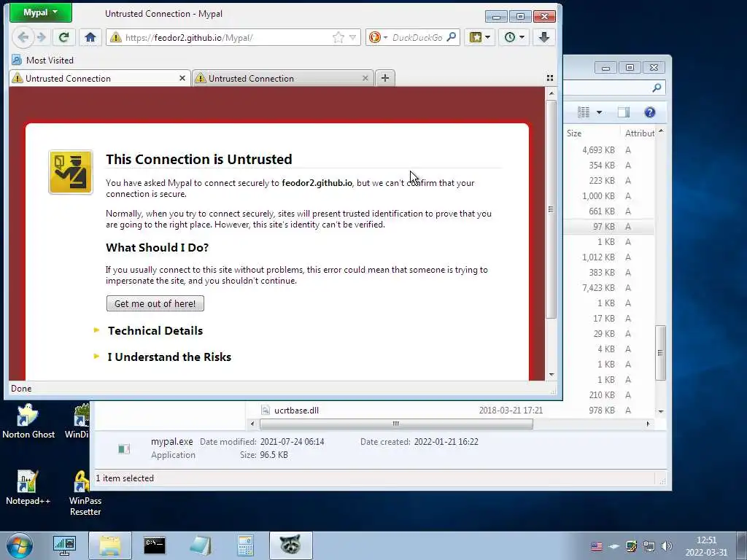Click the warning icon in the address bar
The height and width of the screenshot is (560, 747).
(115, 37)
